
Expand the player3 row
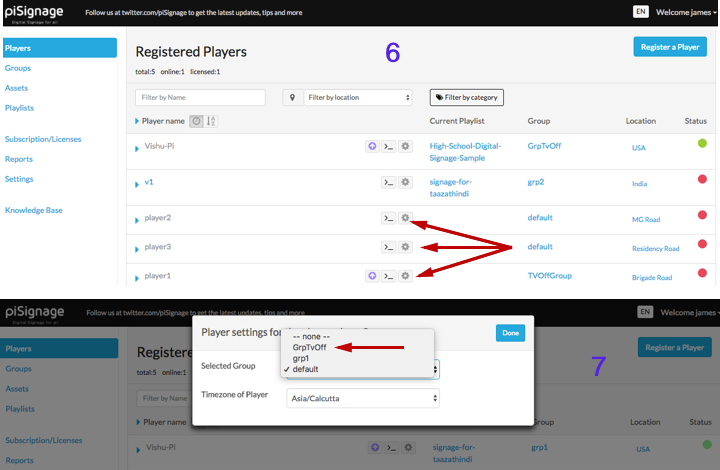click(137, 249)
